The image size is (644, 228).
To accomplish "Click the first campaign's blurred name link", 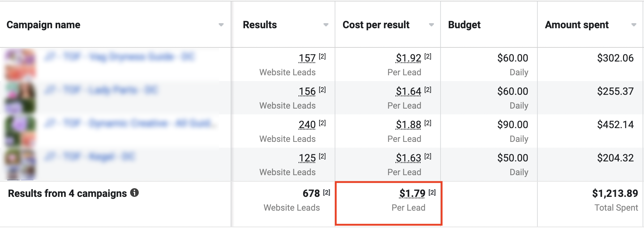I will tap(119, 57).
